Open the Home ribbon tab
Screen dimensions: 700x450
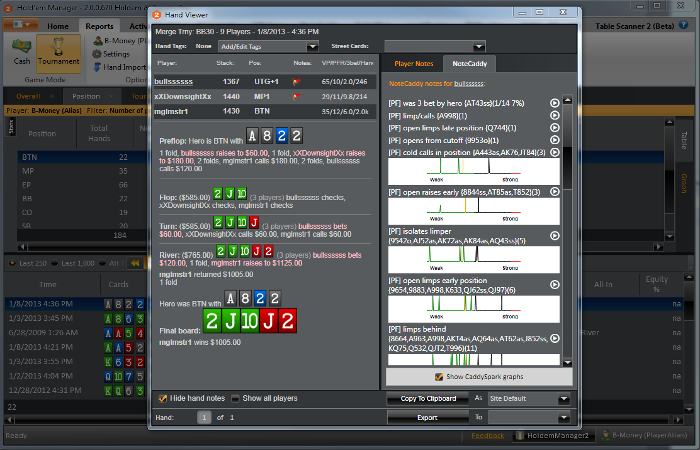click(58, 25)
